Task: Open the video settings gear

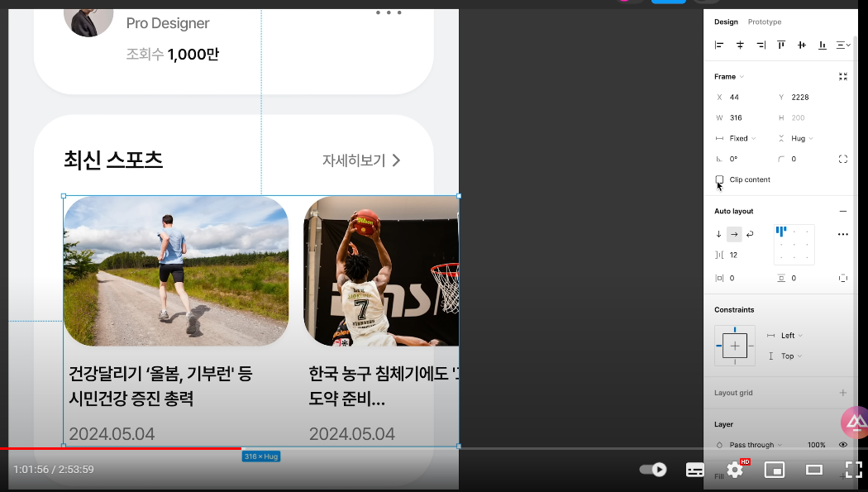Action: point(735,470)
